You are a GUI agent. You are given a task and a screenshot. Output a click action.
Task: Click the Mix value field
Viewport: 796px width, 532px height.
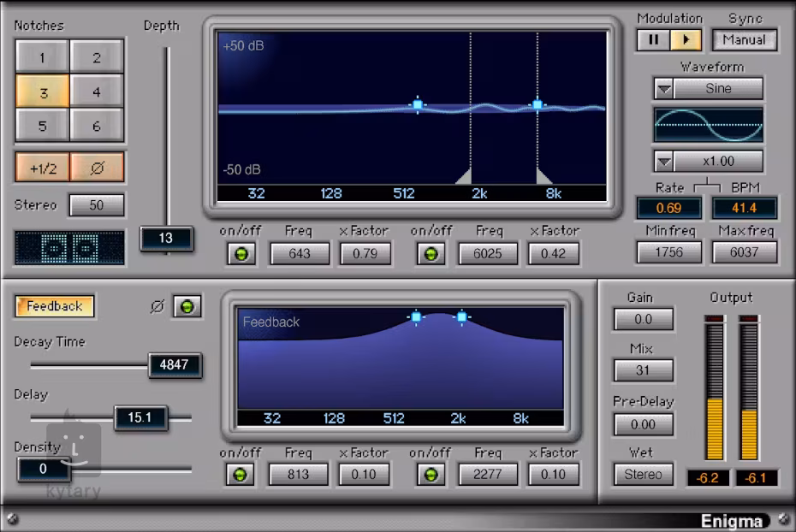(x=643, y=370)
